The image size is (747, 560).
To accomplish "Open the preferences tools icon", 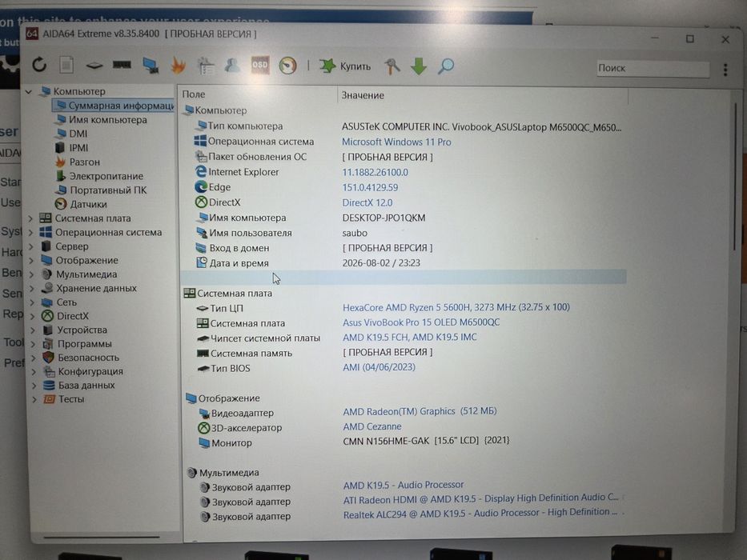I will [x=392, y=66].
